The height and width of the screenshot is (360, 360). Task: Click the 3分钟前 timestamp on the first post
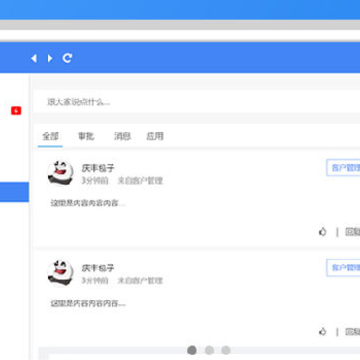95,181
